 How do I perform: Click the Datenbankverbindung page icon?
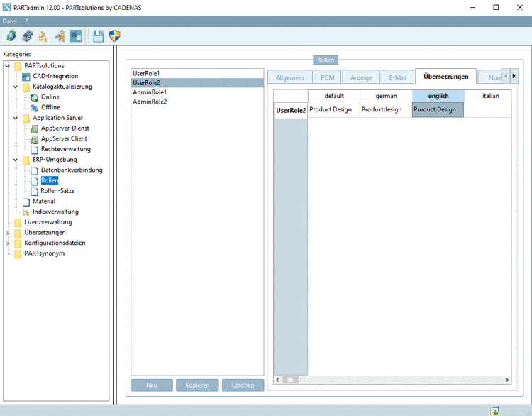pyautogui.click(x=35, y=170)
